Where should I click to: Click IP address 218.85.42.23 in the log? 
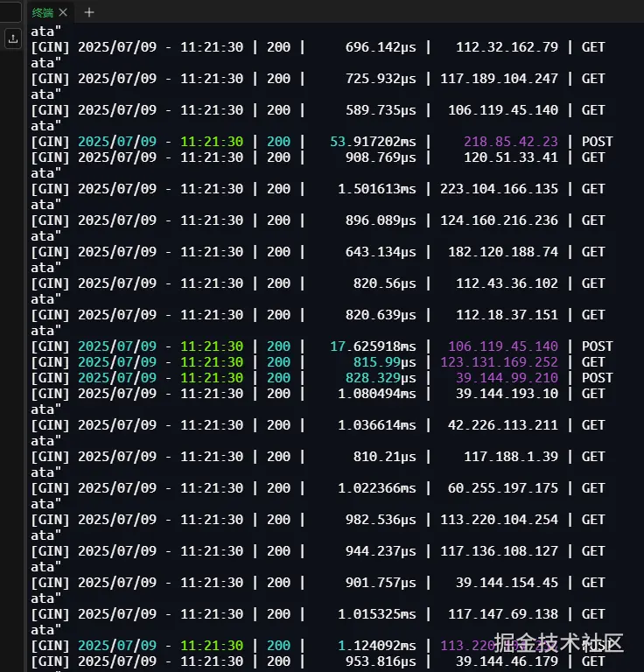pyautogui.click(x=510, y=142)
